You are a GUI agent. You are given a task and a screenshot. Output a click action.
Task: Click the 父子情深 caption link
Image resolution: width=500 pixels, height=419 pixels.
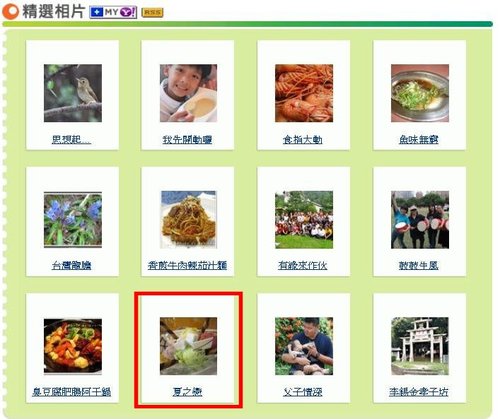pyautogui.click(x=302, y=392)
